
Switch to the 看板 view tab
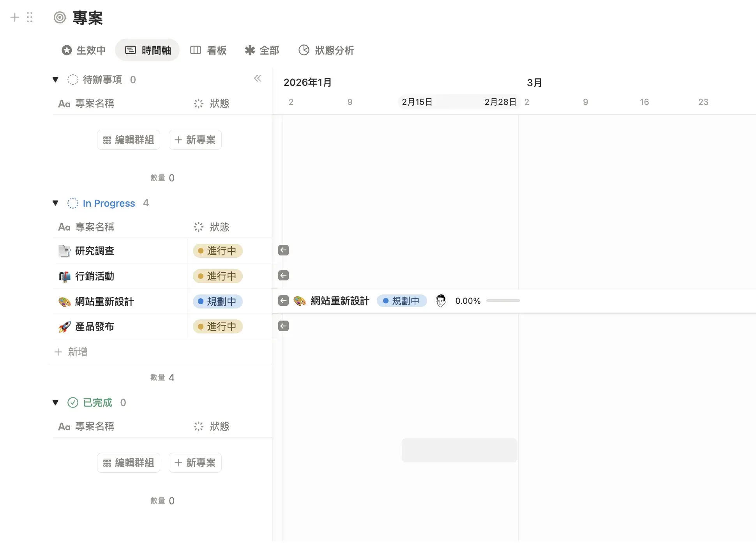pos(209,50)
